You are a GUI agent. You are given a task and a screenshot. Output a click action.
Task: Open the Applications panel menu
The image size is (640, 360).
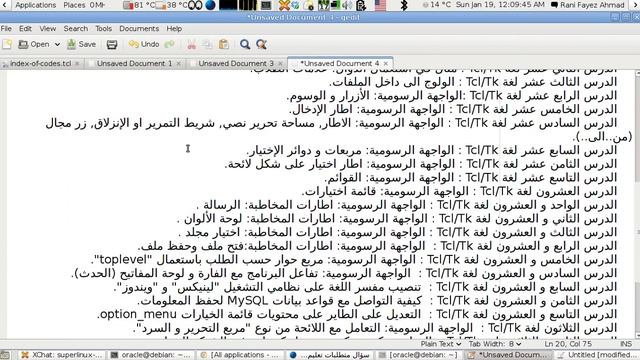(36, 5)
